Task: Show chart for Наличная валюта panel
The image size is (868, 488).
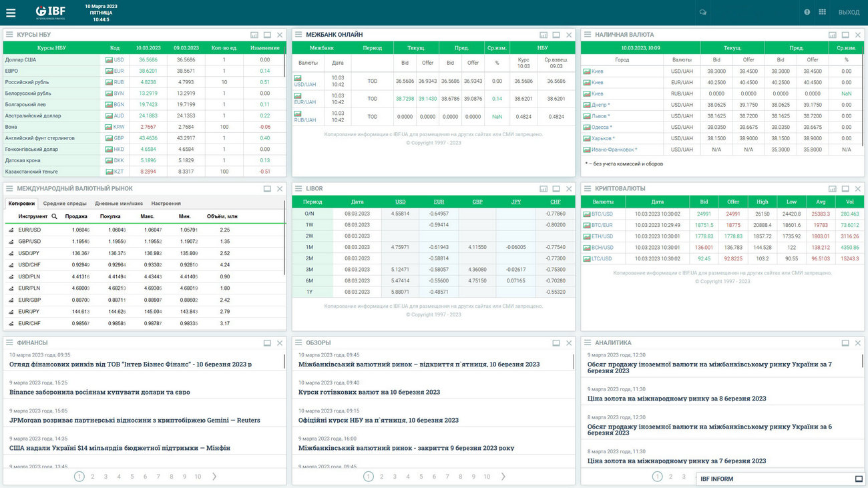Action: 833,35
